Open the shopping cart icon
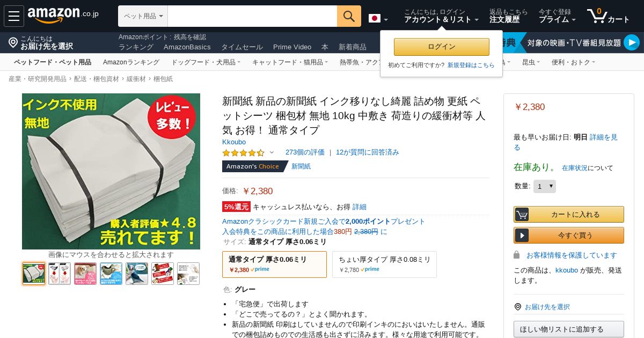Screen dimensions: 644x338 tap(608, 16)
